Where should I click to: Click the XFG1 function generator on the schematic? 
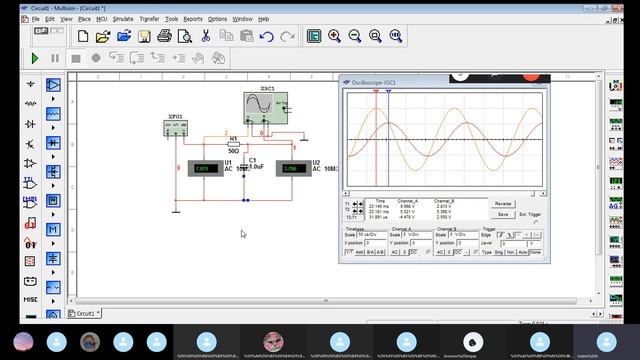tap(176, 128)
